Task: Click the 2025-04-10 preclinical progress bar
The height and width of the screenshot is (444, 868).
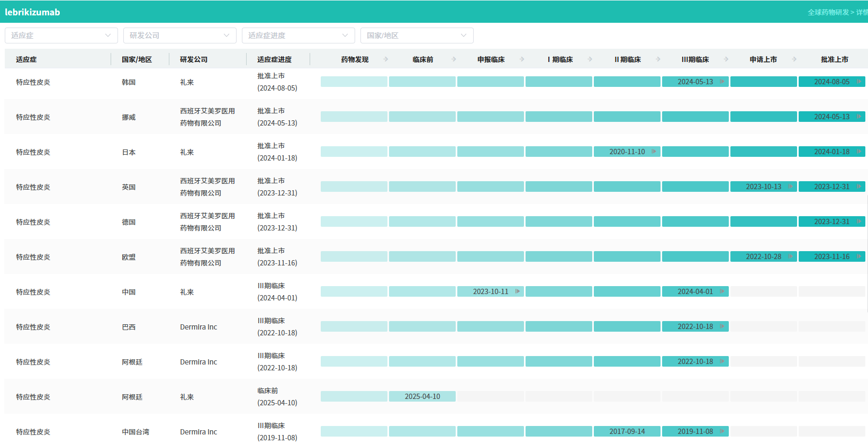Action: [422, 396]
